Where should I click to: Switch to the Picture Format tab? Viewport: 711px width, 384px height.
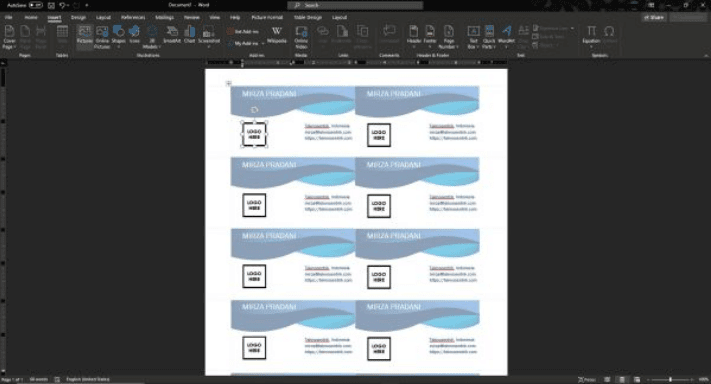coord(267,17)
